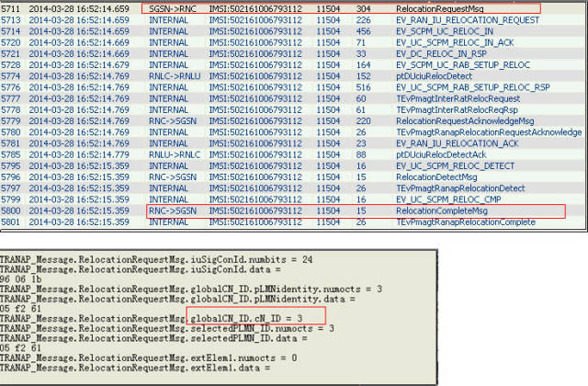588x386 pixels.
Task: Select row EV_UC_SCPM_RELOC_CMP
Action: tap(293, 199)
